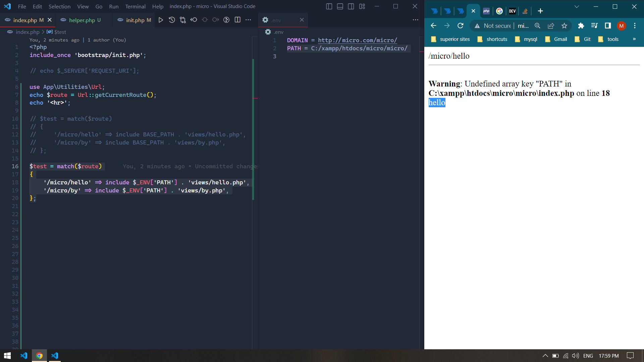The height and width of the screenshot is (362, 644).
Task: Open the mysql bookmarks folder
Action: click(526, 39)
